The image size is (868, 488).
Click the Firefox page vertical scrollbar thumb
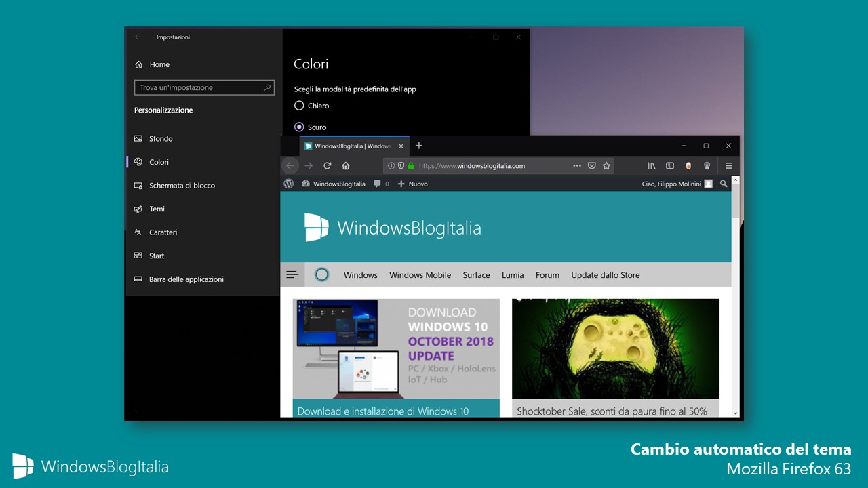[x=735, y=201]
